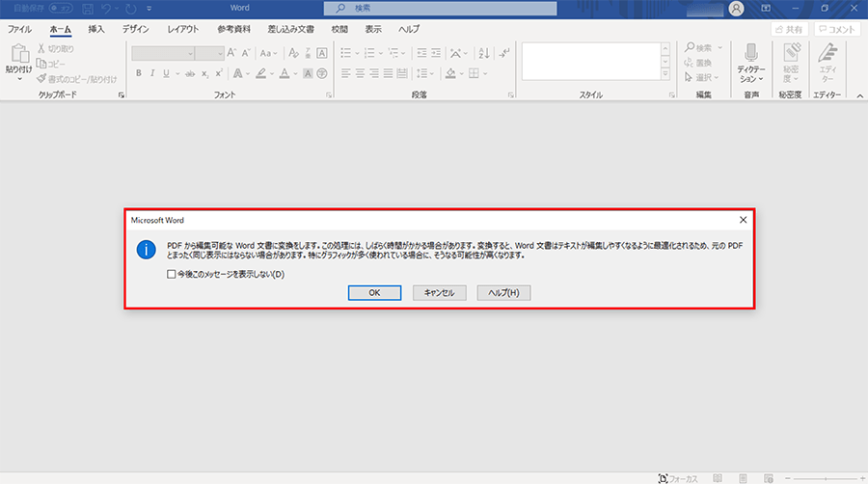This screenshot has height=484, width=868.
Task: Switch to the 挿入 tab
Action: (96, 29)
